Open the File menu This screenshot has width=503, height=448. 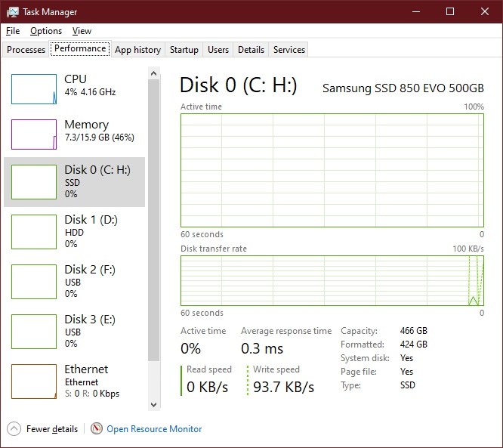(x=13, y=31)
